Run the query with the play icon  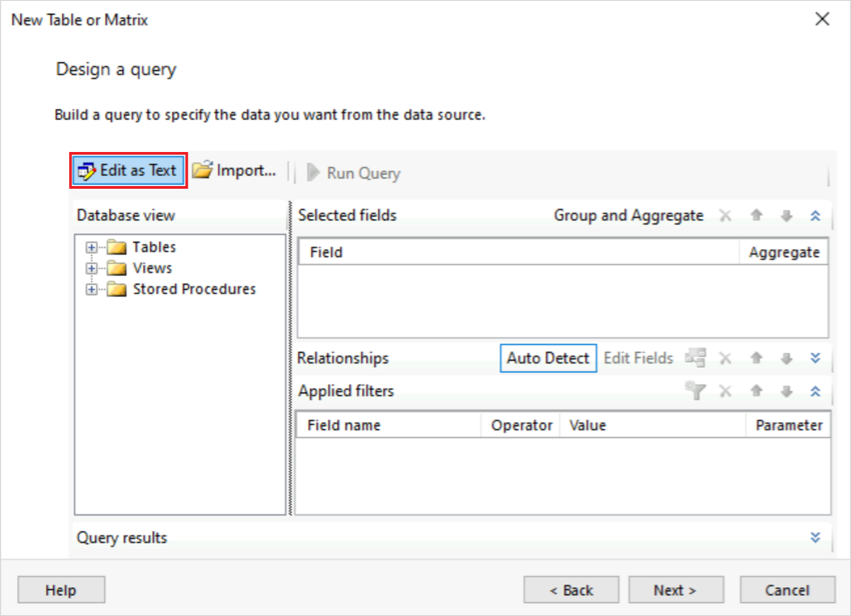313,172
